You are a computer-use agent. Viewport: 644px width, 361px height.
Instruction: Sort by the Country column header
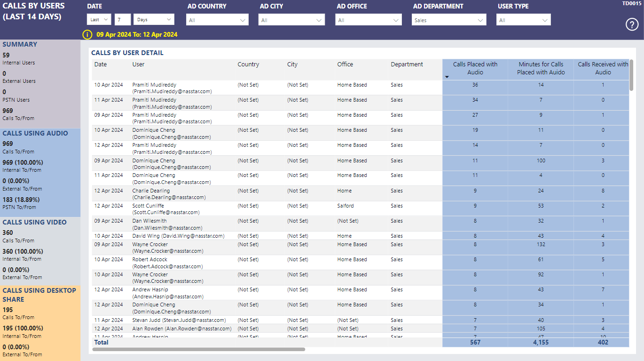click(248, 64)
